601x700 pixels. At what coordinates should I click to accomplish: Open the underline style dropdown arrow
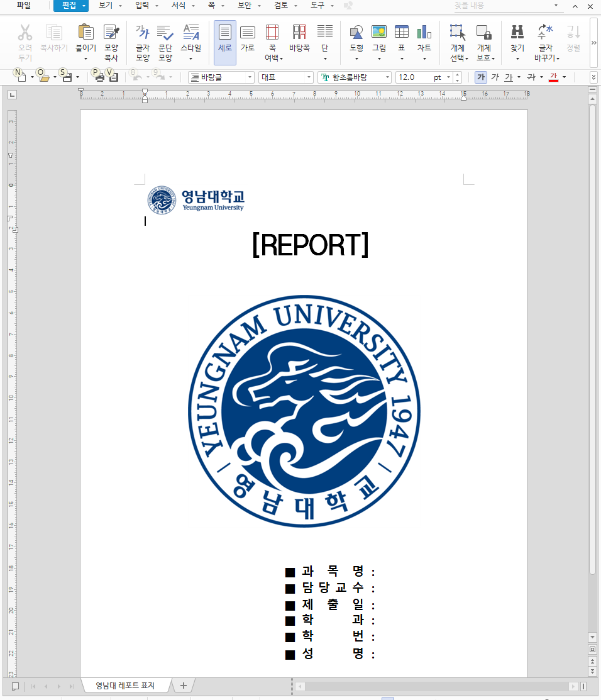click(519, 77)
